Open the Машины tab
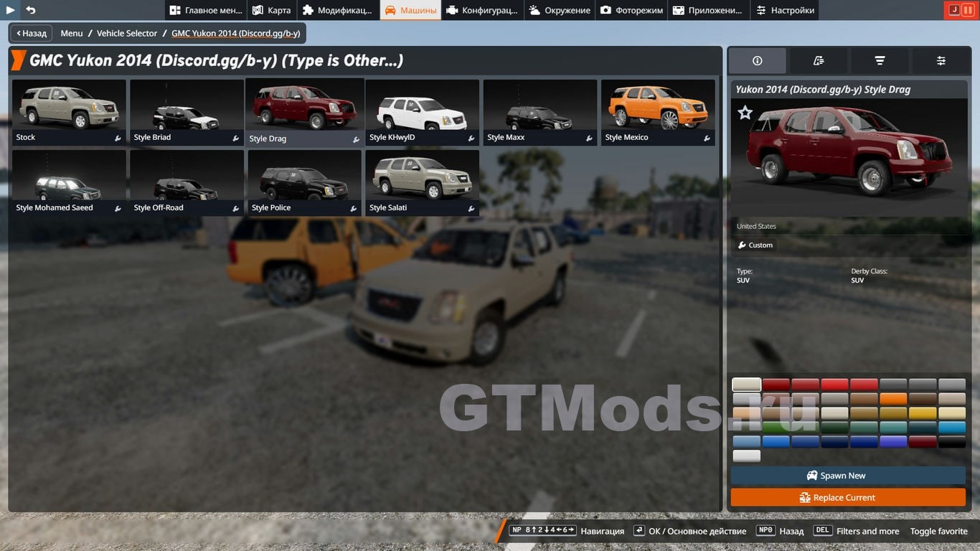980x551 pixels. tap(410, 10)
